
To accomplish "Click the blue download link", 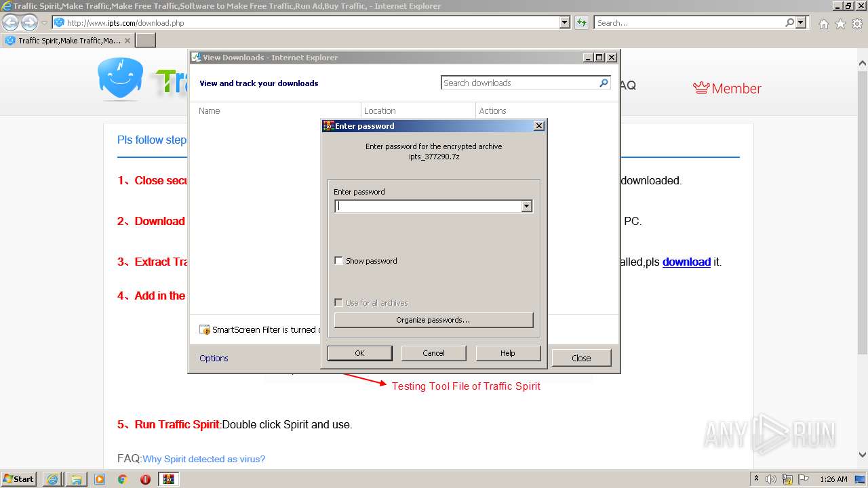I will pos(686,262).
